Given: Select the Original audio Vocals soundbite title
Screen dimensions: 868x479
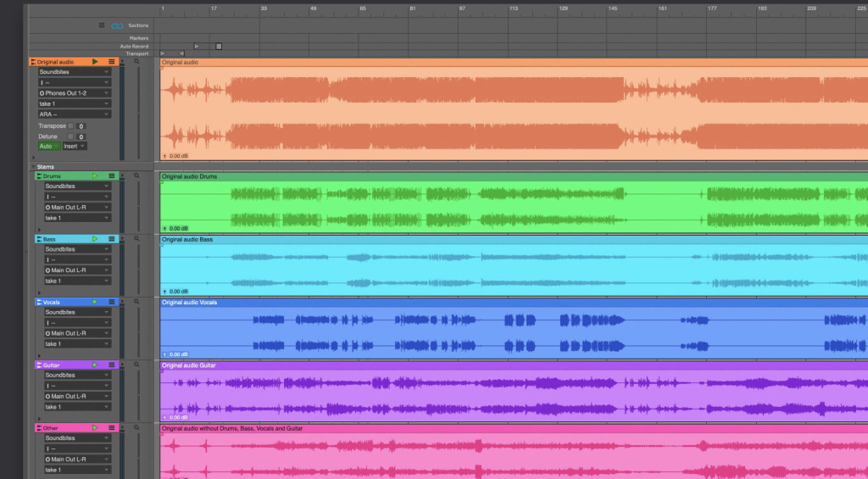Looking at the screenshot, I should coord(189,303).
